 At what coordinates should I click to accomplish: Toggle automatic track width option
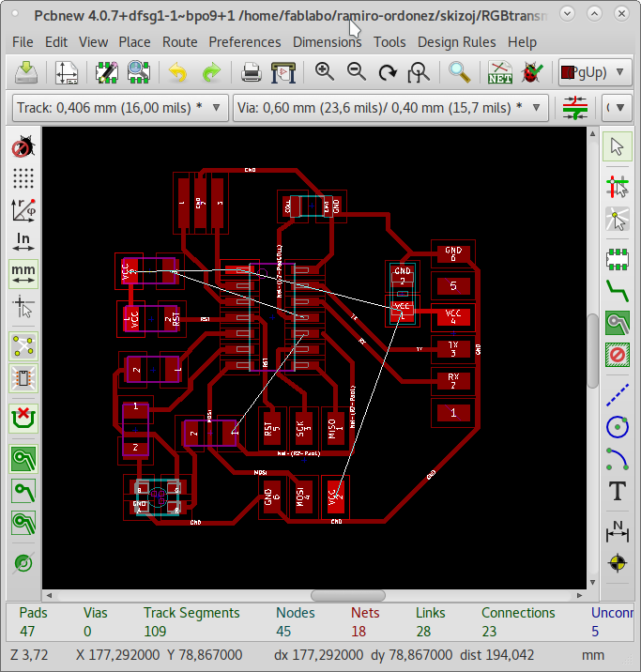[575, 108]
